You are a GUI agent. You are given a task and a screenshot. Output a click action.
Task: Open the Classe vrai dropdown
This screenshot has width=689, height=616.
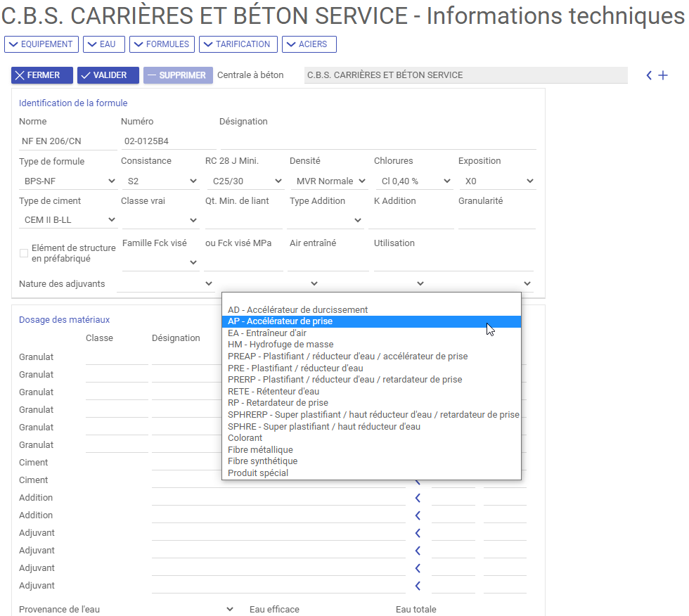[160, 219]
